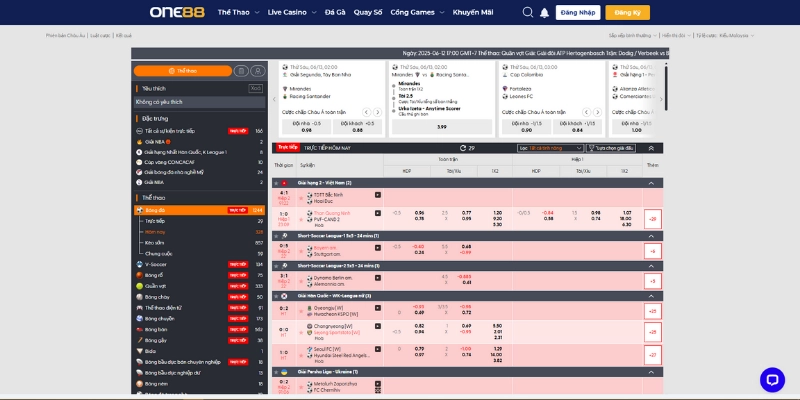
Task: Open the Sắp xếp bình thường sort dropdown
Action: pyautogui.click(x=633, y=36)
